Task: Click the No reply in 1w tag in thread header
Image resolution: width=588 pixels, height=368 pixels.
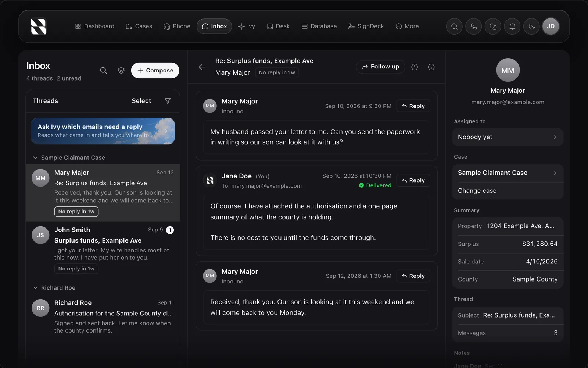Action: pyautogui.click(x=277, y=72)
